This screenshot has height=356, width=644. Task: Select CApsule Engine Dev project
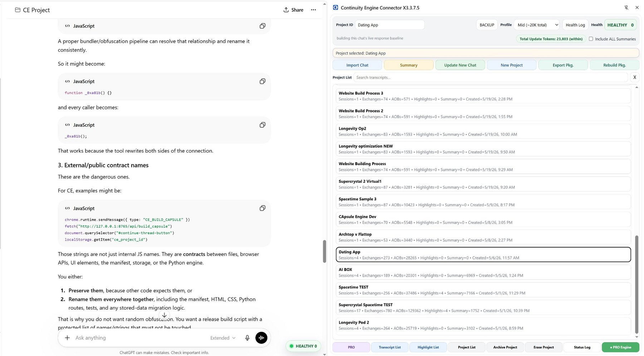[483, 219]
